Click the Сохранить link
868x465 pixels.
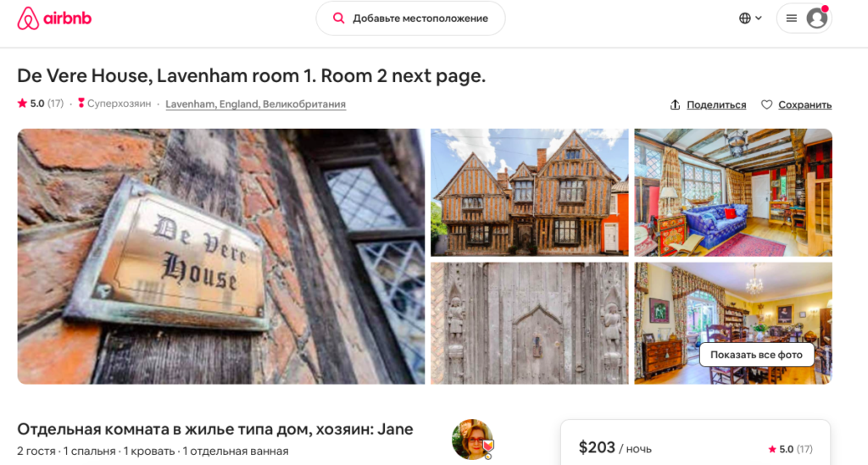click(805, 104)
